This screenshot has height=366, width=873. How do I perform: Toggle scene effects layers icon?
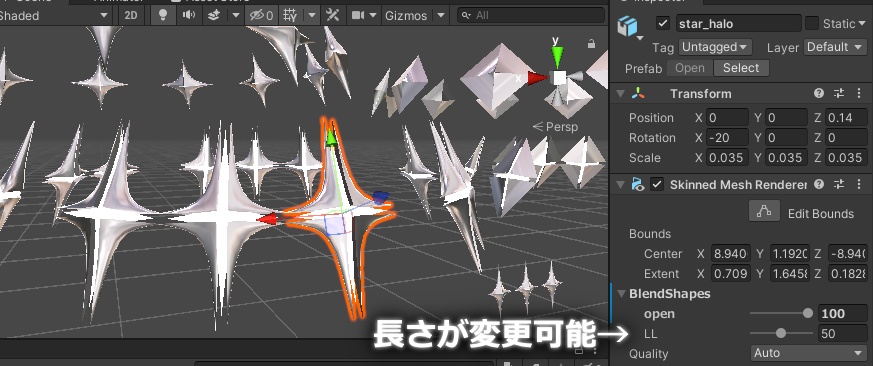coord(214,15)
